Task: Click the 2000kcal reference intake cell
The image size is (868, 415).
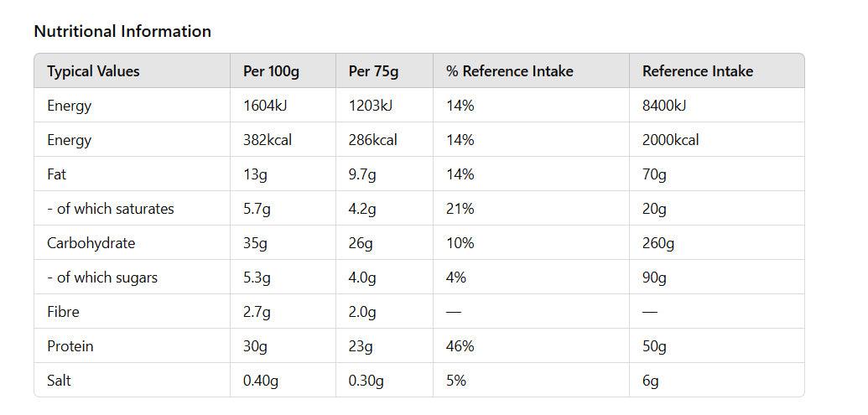Action: 670,140
